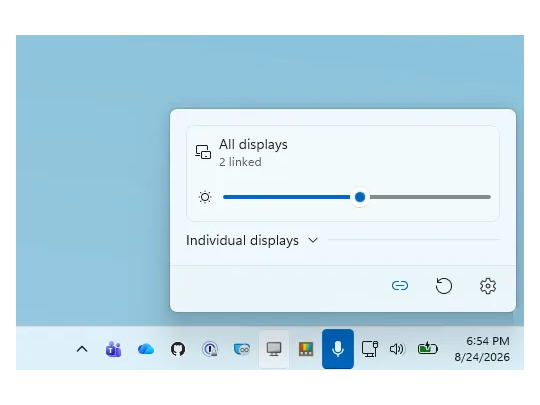Screen dimensions: 540x405
Task: Open the network connection tray icon
Action: [370, 349]
